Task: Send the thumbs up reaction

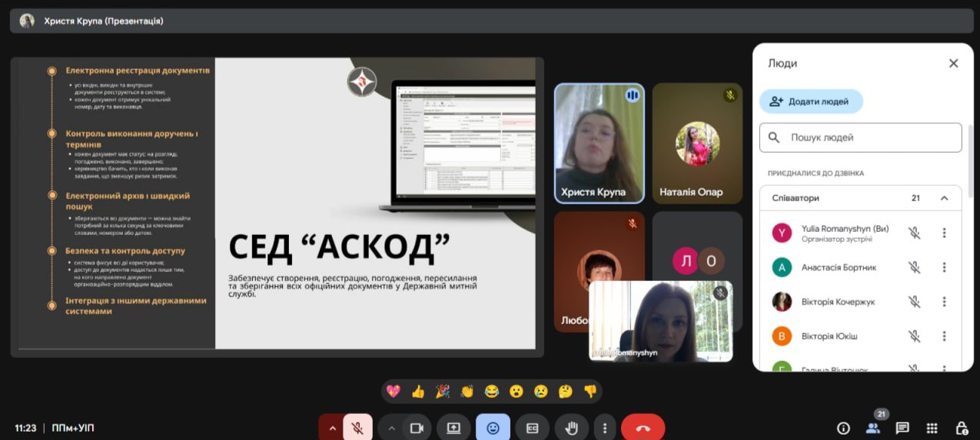Action: pyautogui.click(x=417, y=392)
